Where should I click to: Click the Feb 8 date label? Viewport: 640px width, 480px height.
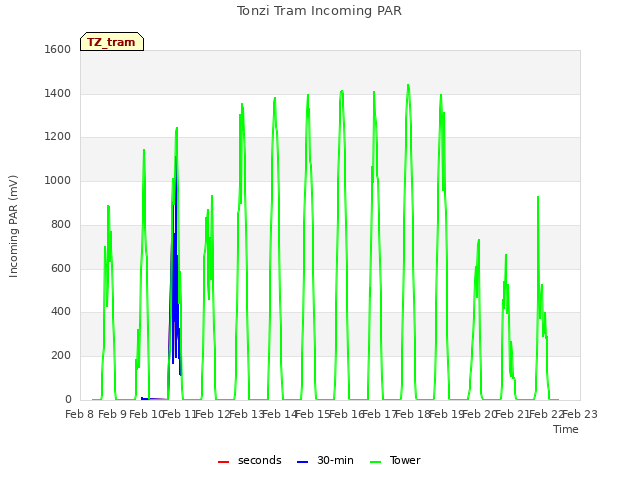coord(80,414)
